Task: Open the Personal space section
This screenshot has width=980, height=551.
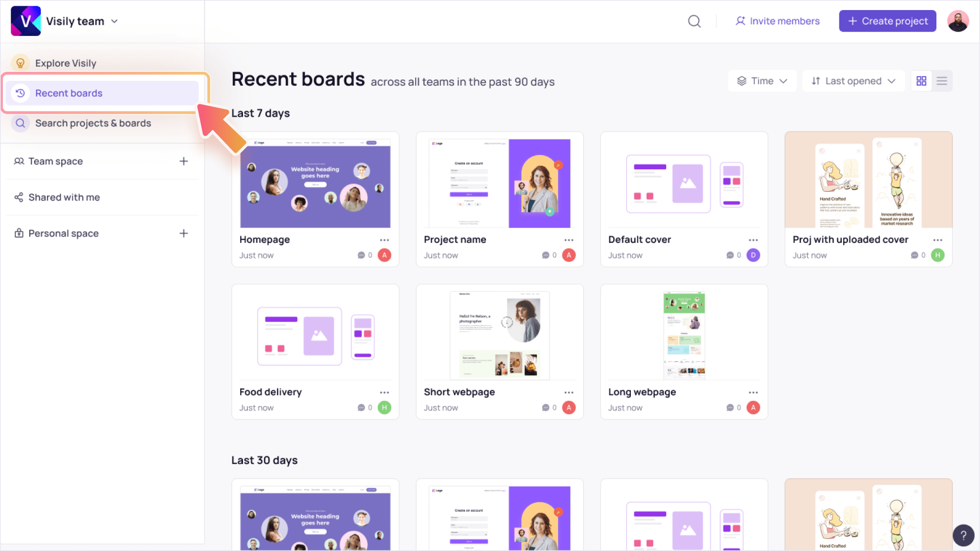Action: [63, 233]
